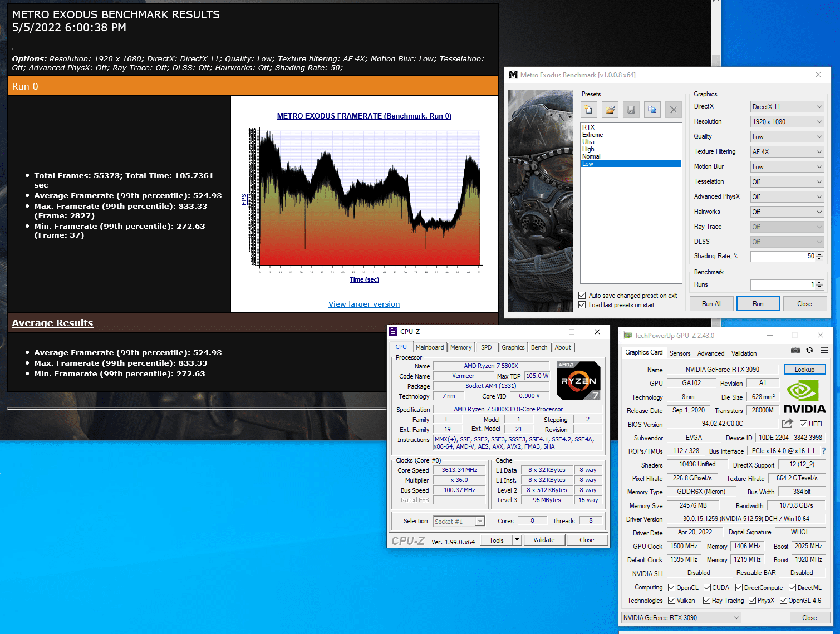Click the Bus Interface question mark icon

824,451
